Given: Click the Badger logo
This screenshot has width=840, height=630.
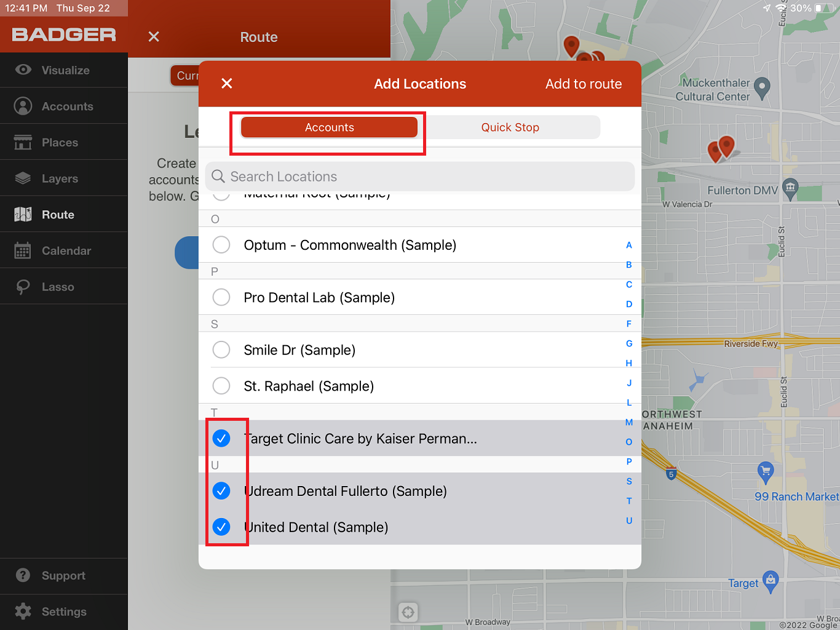Looking at the screenshot, I should [x=64, y=34].
